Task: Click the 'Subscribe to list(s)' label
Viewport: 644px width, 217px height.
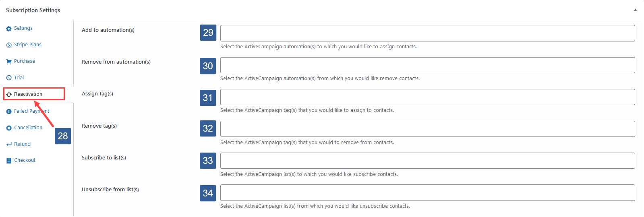Action: point(104,158)
